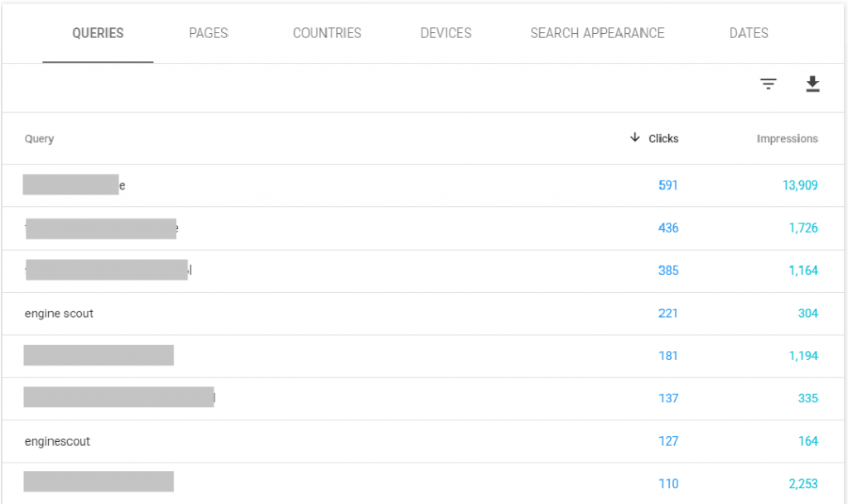
Task: Select the Queries tab
Action: pos(98,34)
